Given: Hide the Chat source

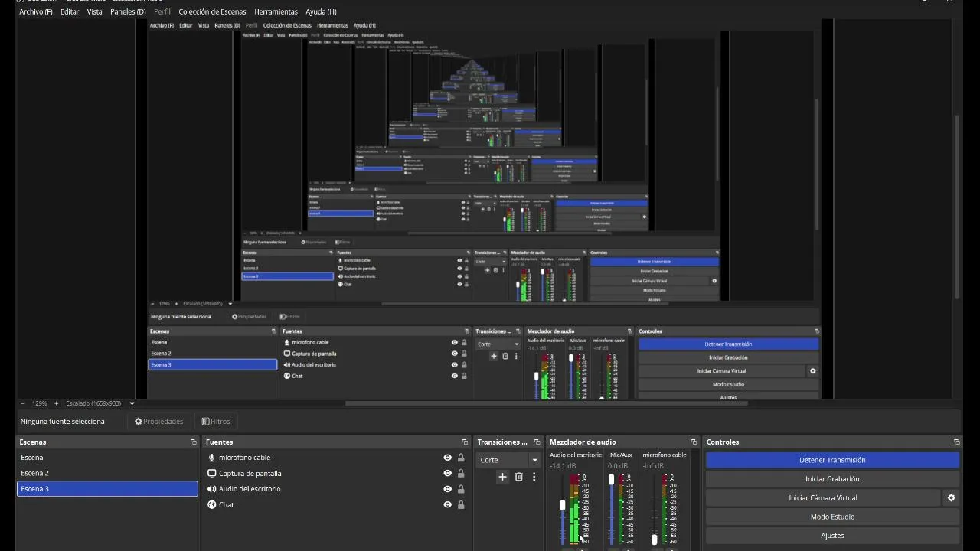Looking at the screenshot, I should point(448,505).
